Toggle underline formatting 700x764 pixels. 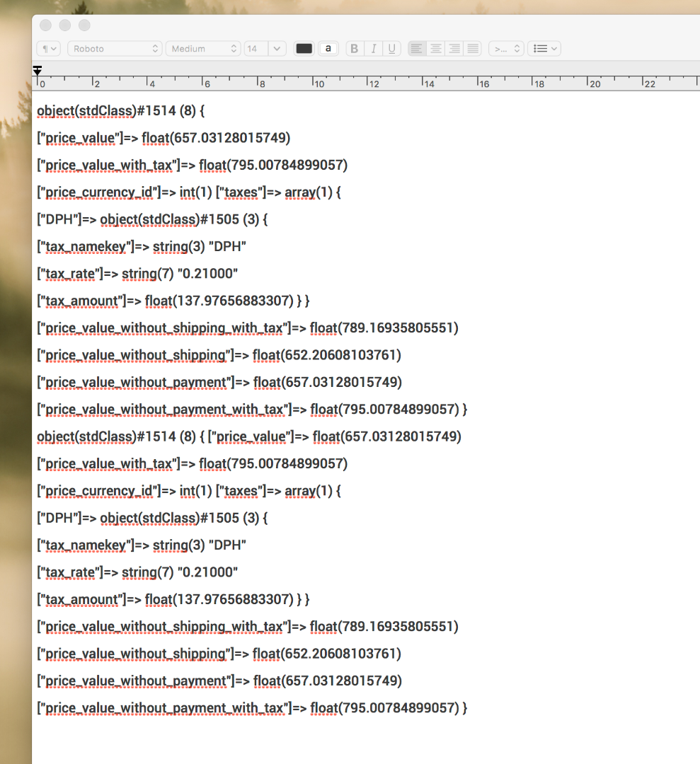tap(392, 49)
